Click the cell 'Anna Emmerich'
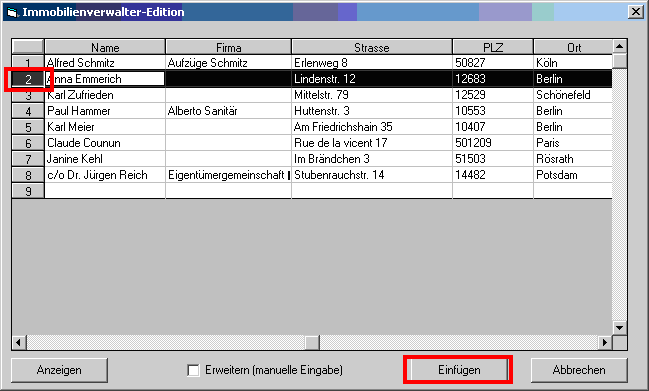The height and width of the screenshot is (391, 649). (105, 79)
